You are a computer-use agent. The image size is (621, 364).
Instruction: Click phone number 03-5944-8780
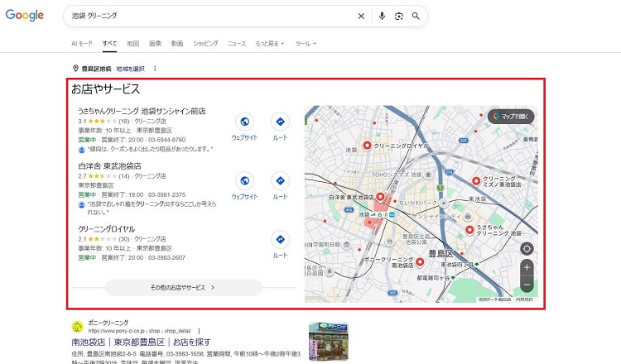[x=166, y=140]
